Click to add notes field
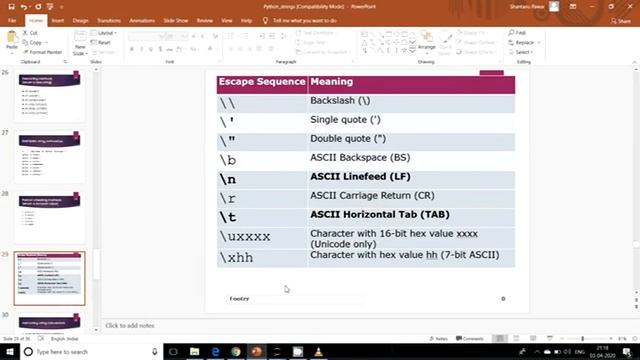Screen dimensions: 640x360 pyautogui.click(x=130, y=326)
